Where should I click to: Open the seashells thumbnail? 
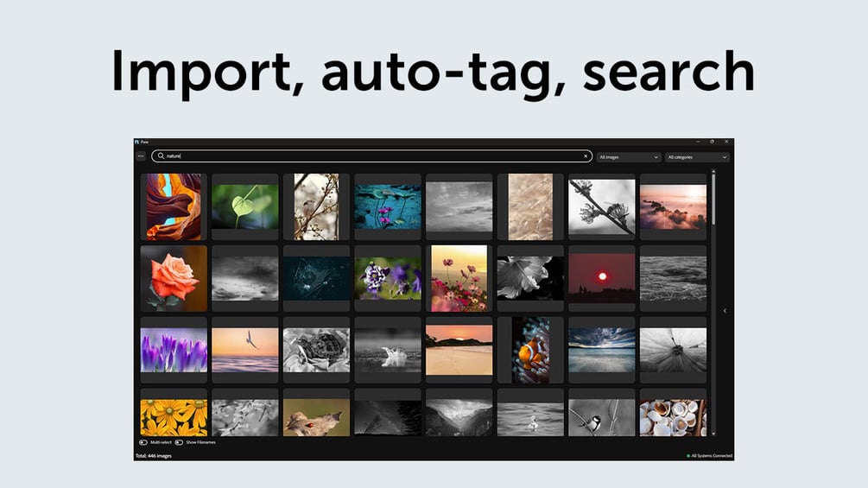coord(673,418)
